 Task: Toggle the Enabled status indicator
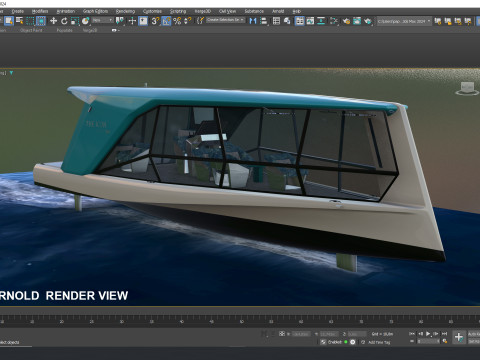point(346,342)
